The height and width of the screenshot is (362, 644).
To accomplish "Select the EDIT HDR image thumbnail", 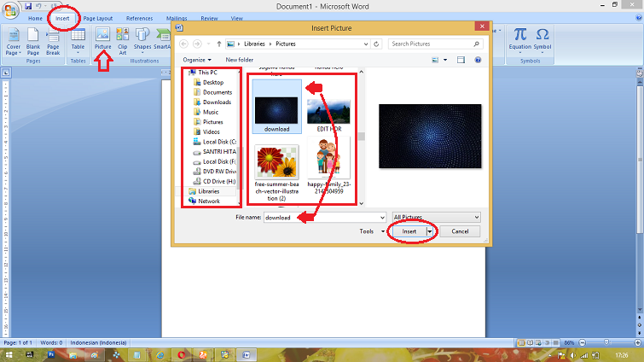I will tap(329, 113).
